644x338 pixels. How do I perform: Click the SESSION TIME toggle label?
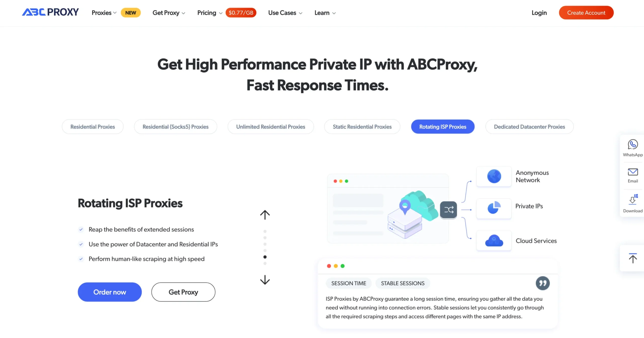pos(348,283)
